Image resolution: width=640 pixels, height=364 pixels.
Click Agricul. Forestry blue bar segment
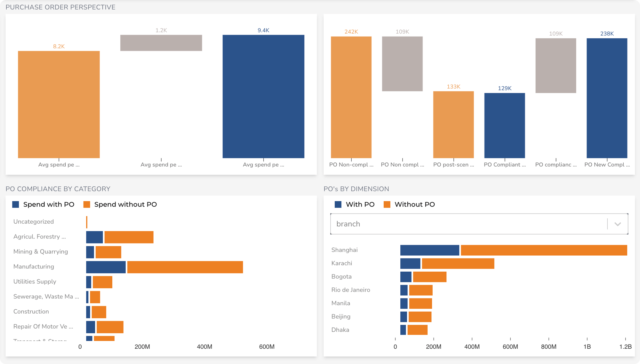click(94, 237)
